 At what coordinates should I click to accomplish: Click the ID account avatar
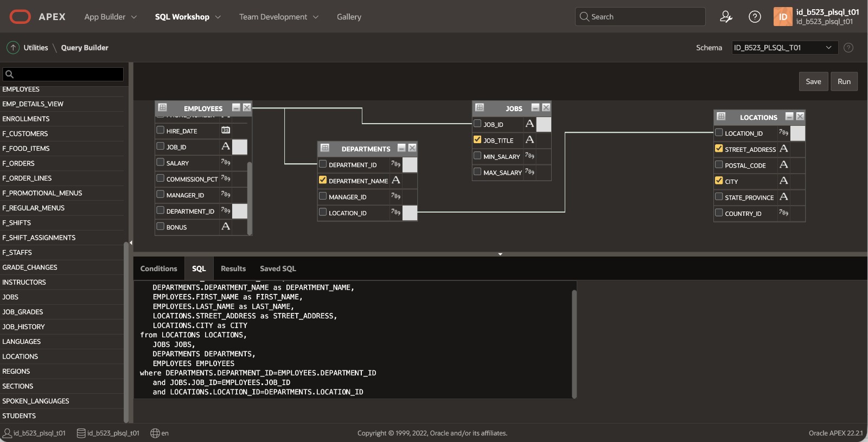[x=783, y=17]
